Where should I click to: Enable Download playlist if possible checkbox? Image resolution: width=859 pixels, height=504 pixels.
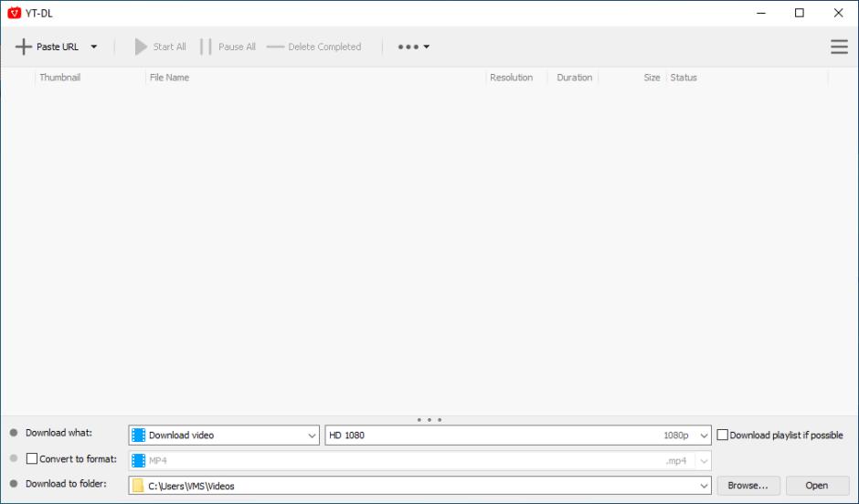pos(723,435)
